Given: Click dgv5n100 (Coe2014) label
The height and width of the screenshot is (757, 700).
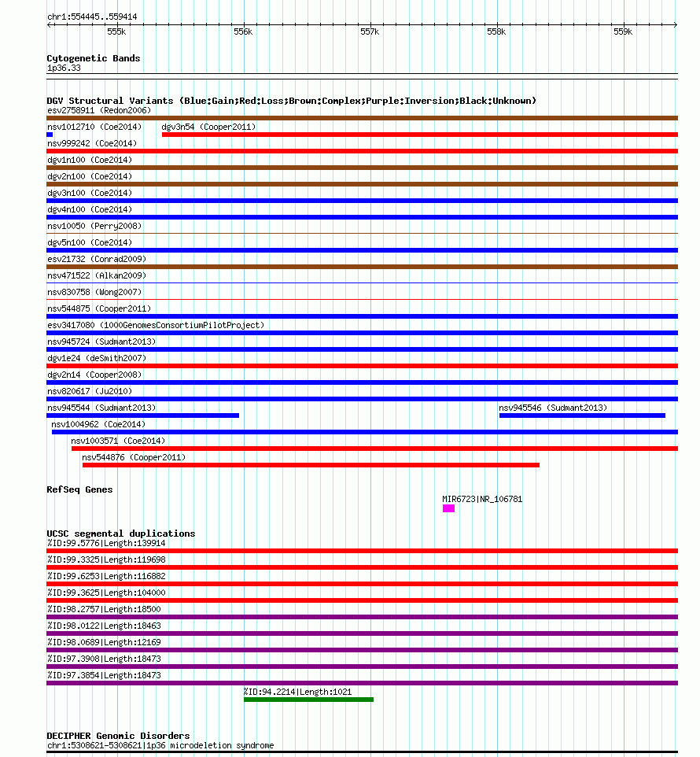Looking at the screenshot, I should coord(90,242).
